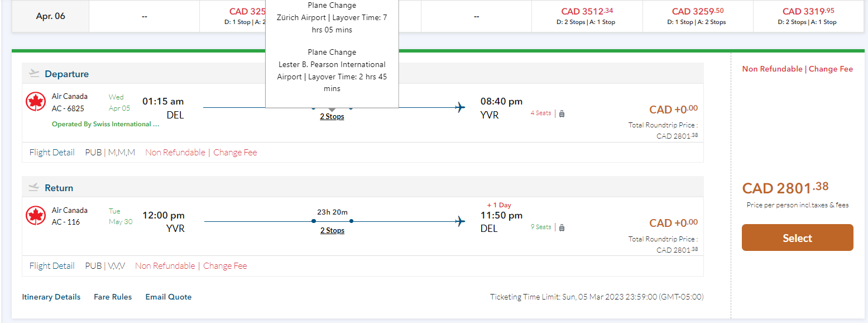The height and width of the screenshot is (323, 868).
Task: Choose the CAD 3259.50 fare option
Action: 697,16
